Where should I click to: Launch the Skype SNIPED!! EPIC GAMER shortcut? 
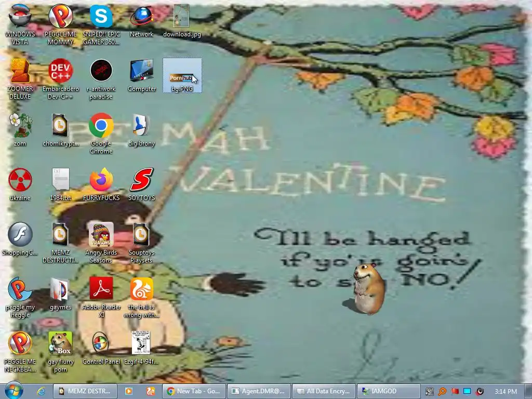point(101,24)
